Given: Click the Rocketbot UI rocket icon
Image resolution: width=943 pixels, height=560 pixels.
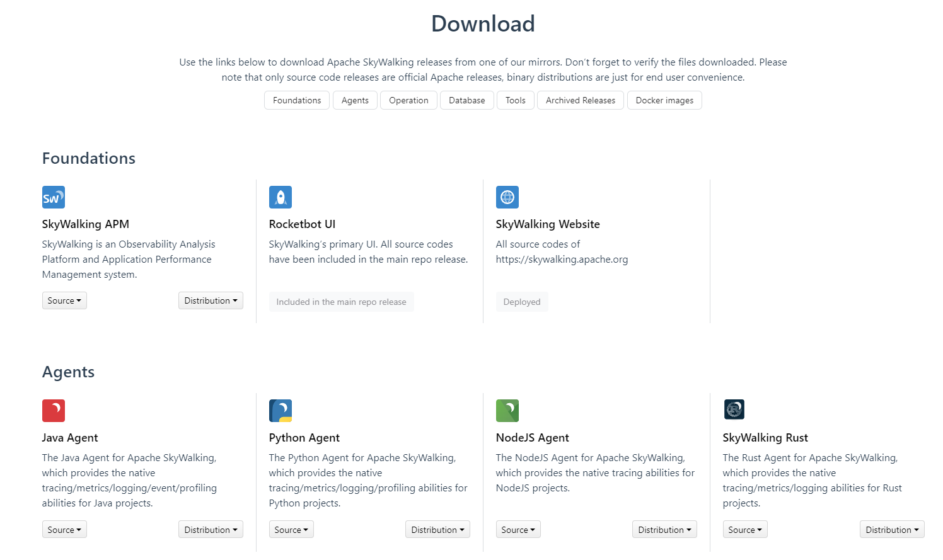Looking at the screenshot, I should 281,197.
